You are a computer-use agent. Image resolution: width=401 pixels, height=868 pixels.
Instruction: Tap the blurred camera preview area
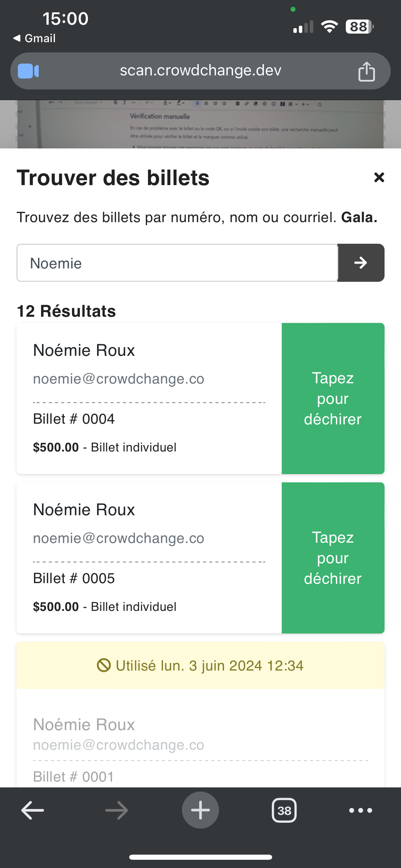point(200,124)
